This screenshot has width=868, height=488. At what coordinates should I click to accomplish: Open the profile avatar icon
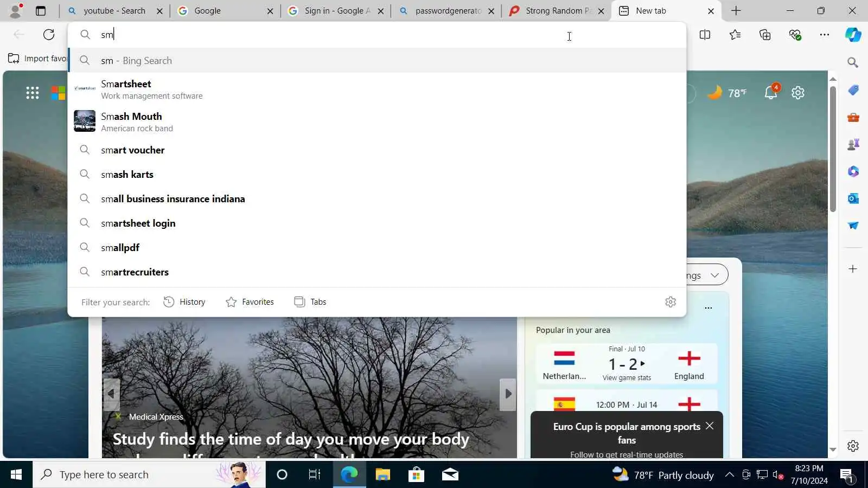[16, 10]
